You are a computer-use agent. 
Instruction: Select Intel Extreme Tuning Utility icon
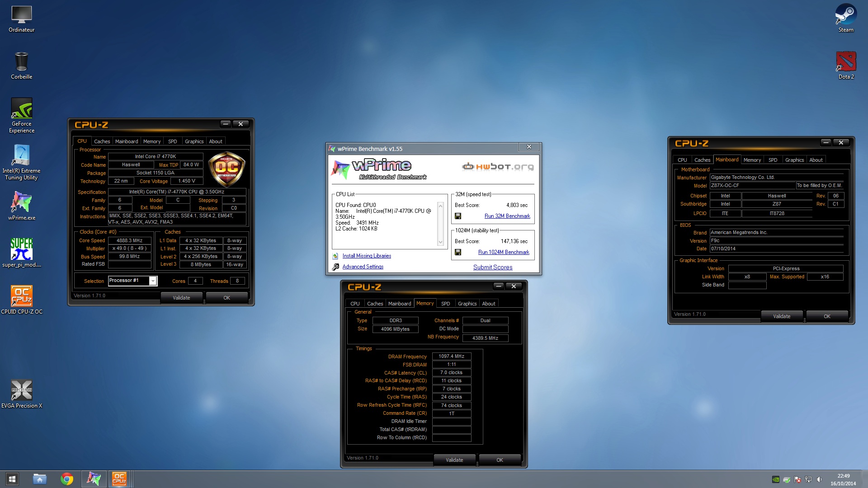point(21,163)
